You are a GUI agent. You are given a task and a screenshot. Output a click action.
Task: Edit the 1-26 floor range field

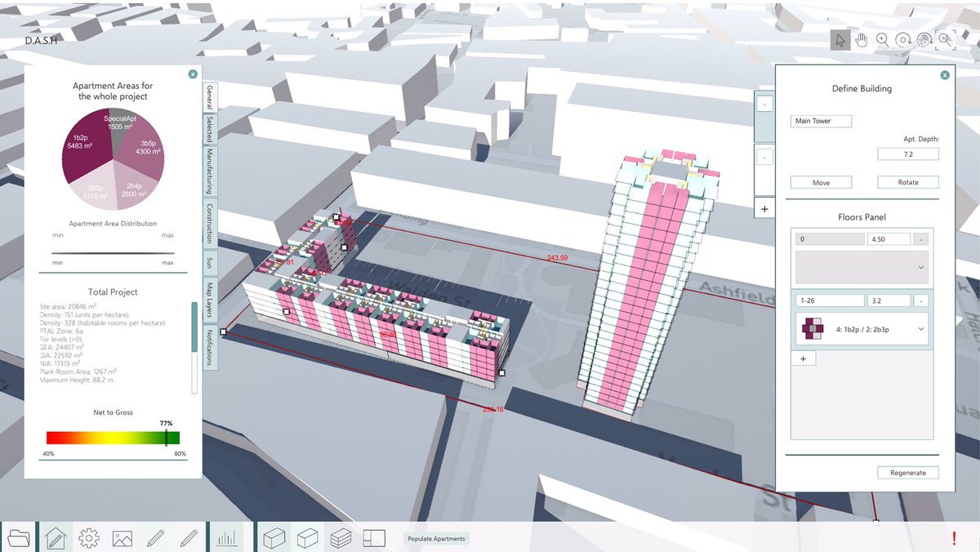[829, 300]
